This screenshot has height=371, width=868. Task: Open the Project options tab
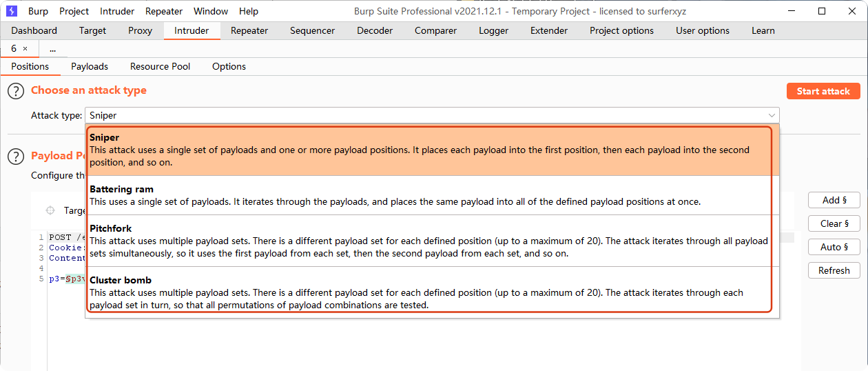pos(621,30)
